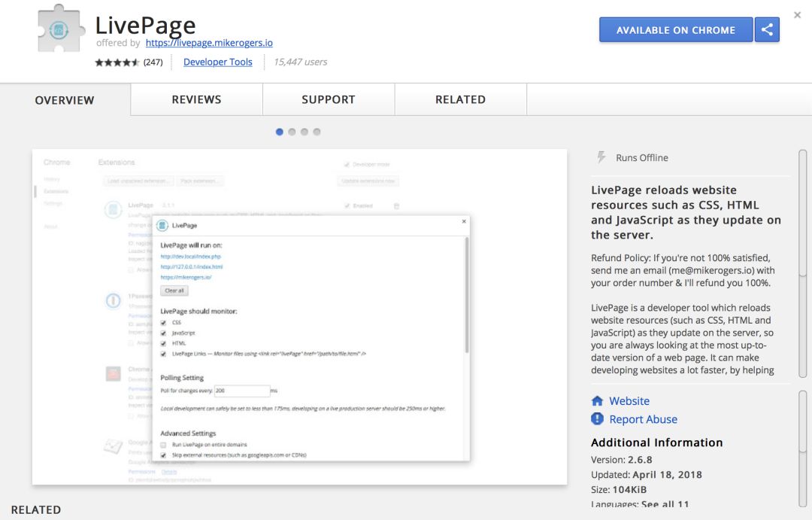Click the Report Abuse link
The height and width of the screenshot is (520, 812).
[x=643, y=419]
